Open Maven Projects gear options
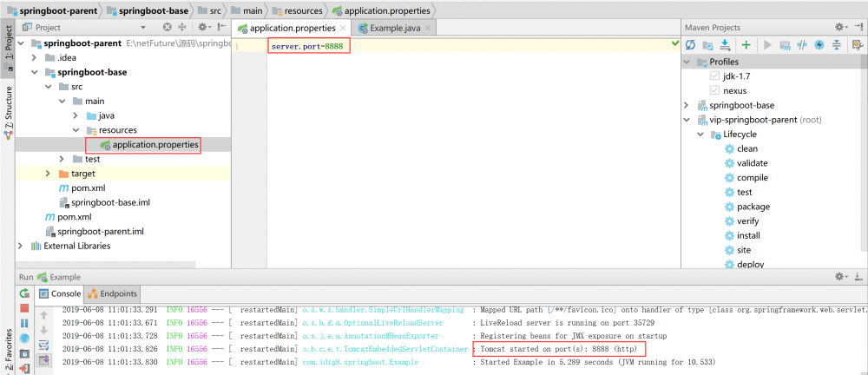This screenshot has width=868, height=375. click(x=841, y=27)
